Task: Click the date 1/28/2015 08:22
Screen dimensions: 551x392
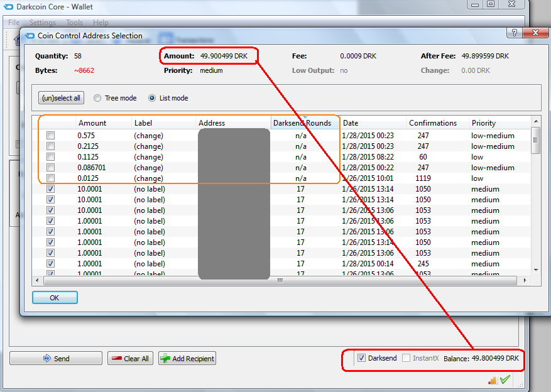Action: click(x=368, y=156)
